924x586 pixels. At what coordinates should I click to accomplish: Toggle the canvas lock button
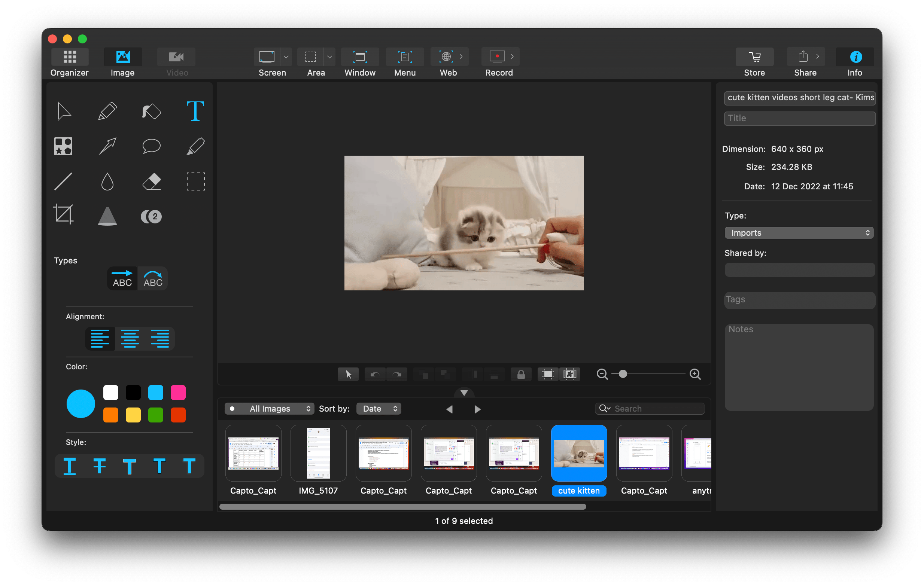click(521, 374)
